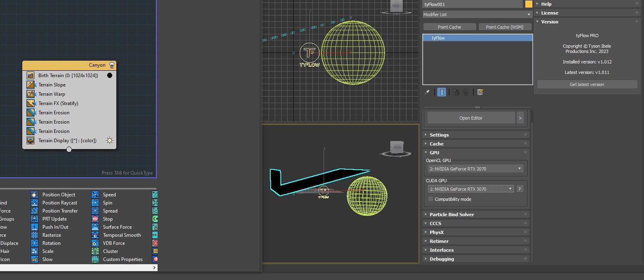
Task: Click the Point Cache button
Action: pos(449,27)
